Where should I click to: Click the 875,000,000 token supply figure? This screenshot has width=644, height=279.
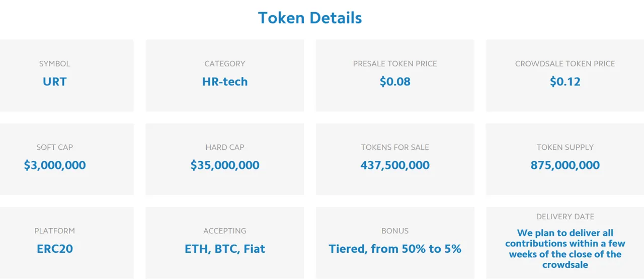point(565,165)
